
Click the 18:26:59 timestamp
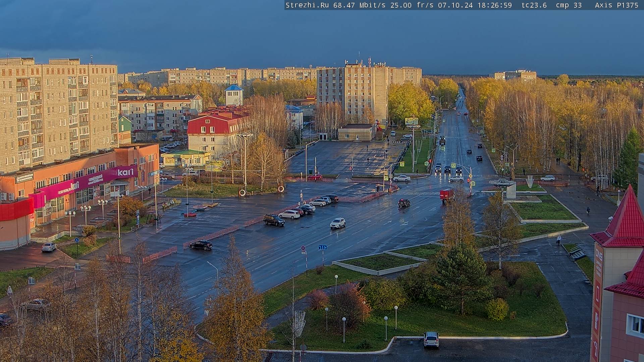pos(494,5)
